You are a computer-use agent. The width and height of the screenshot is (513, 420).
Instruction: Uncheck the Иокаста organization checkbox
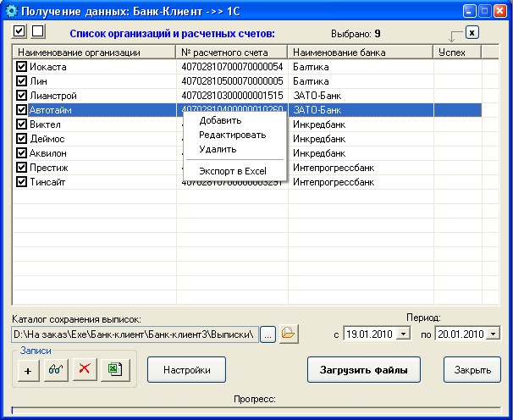click(x=21, y=67)
